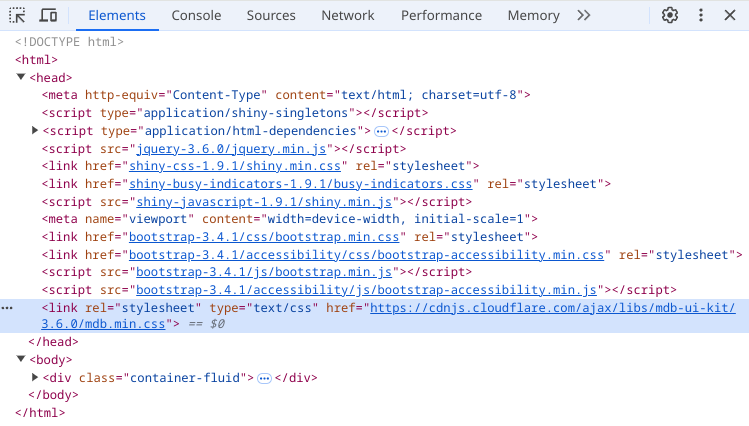Click the ellipsis badge in container-fluid div

coord(264,378)
